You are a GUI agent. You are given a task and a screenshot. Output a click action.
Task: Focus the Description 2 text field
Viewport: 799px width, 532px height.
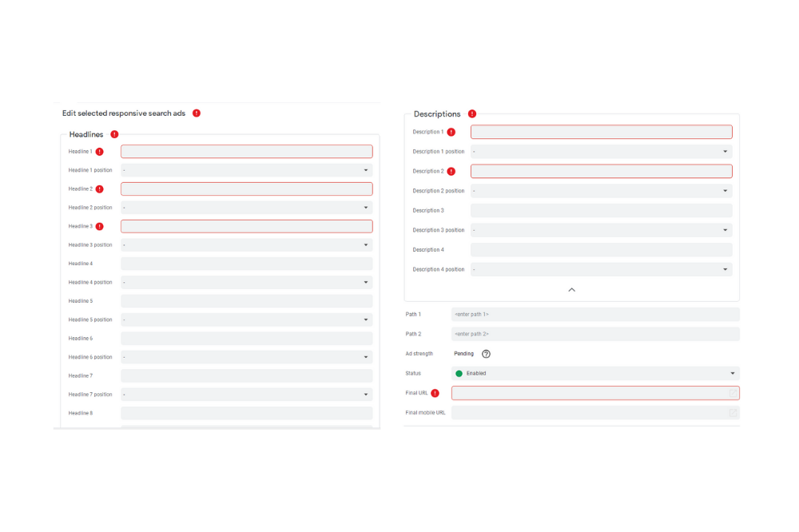pos(602,171)
